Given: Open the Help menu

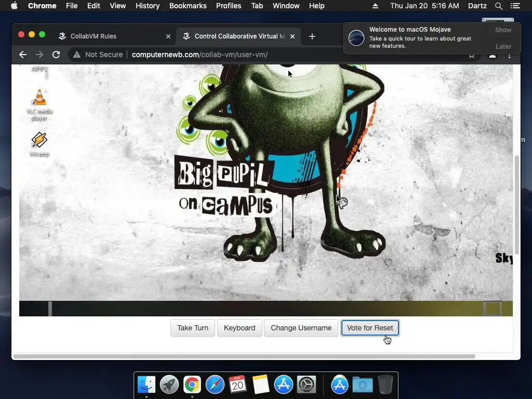Looking at the screenshot, I should 316,6.
